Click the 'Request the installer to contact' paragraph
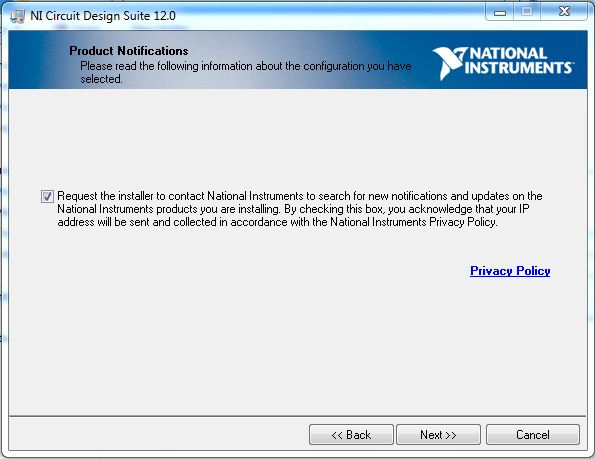Image resolution: width=595 pixels, height=459 pixels. pyautogui.click(x=300, y=209)
